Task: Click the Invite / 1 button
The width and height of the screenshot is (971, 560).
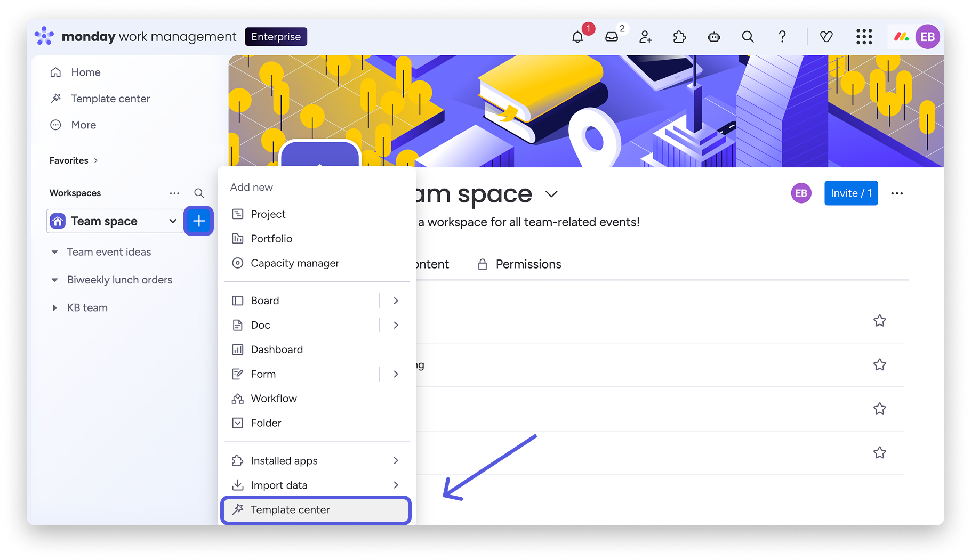Action: click(851, 193)
